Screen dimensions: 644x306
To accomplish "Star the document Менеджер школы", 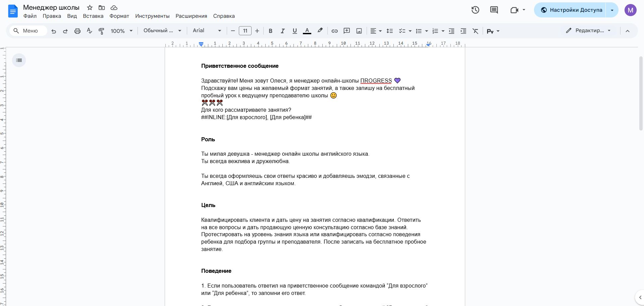I will (x=90, y=7).
